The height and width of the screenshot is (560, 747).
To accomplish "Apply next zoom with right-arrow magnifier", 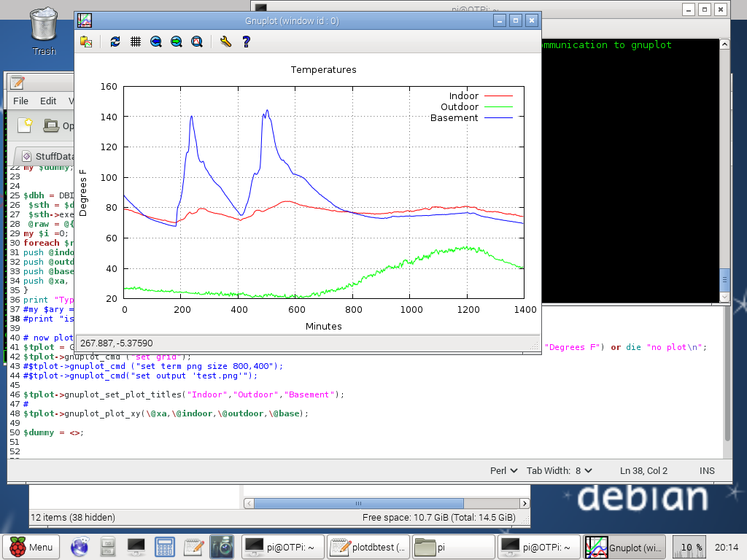I will pyautogui.click(x=177, y=42).
